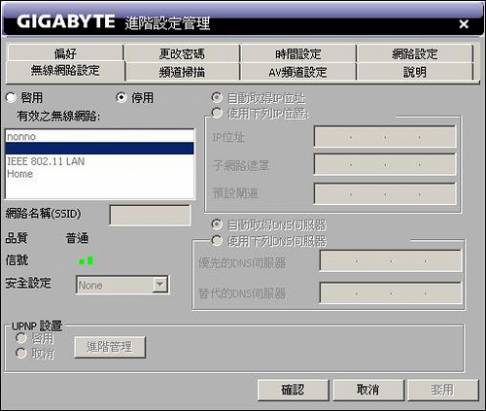
Task: Click the 進階管理 button
Action: point(110,347)
